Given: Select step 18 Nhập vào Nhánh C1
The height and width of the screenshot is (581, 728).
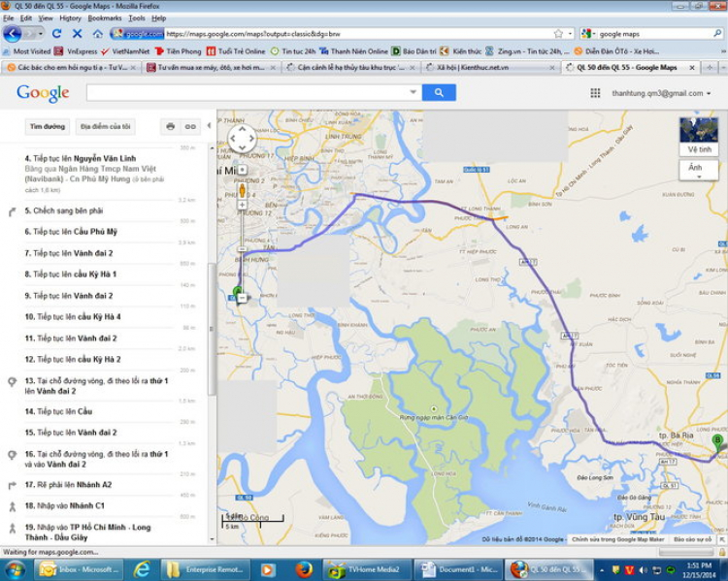Looking at the screenshot, I should [64, 505].
